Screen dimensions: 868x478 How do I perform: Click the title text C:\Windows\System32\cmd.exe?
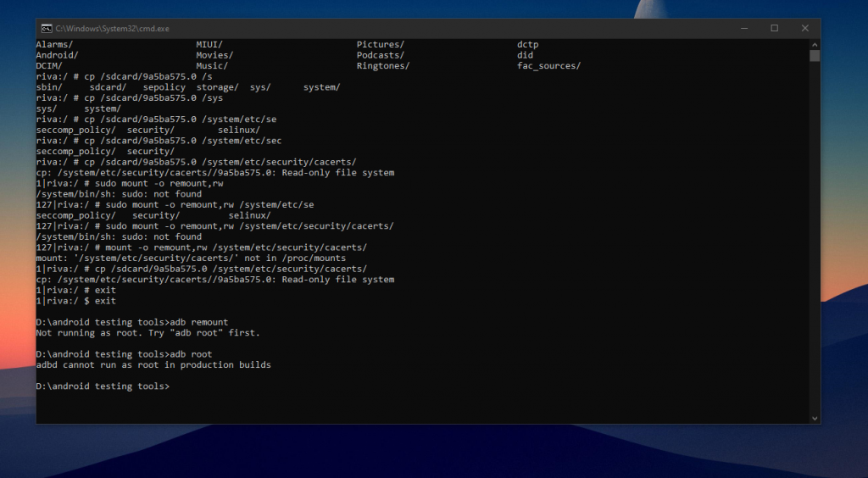tap(113, 28)
